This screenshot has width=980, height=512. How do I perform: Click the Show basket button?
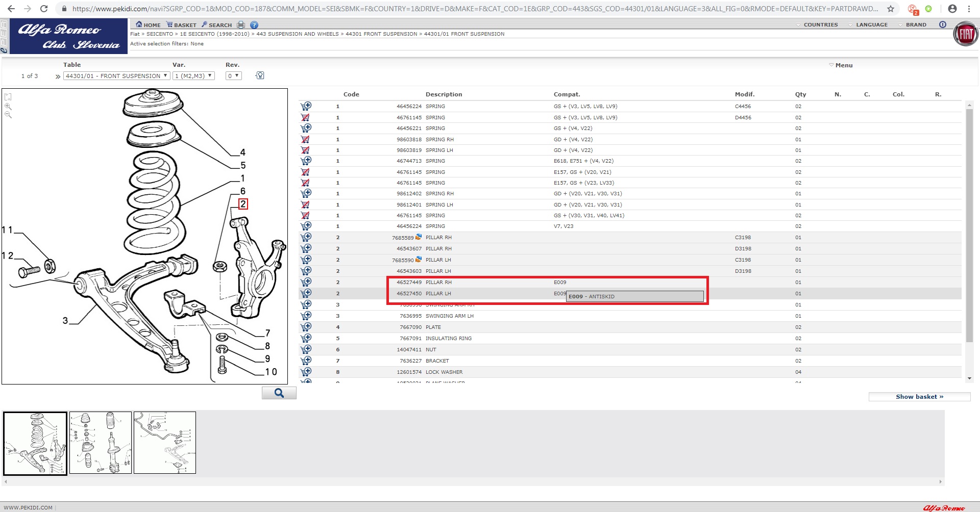pyautogui.click(x=919, y=397)
